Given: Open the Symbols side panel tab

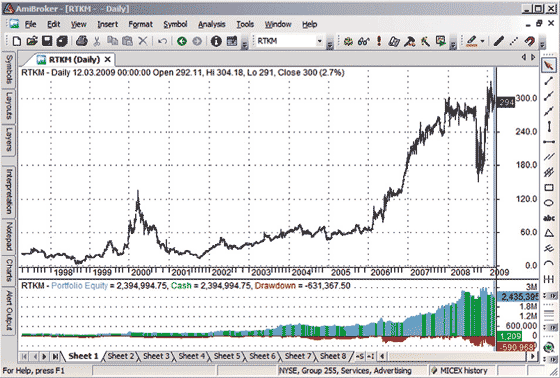Looking at the screenshot, I should click(x=9, y=69).
